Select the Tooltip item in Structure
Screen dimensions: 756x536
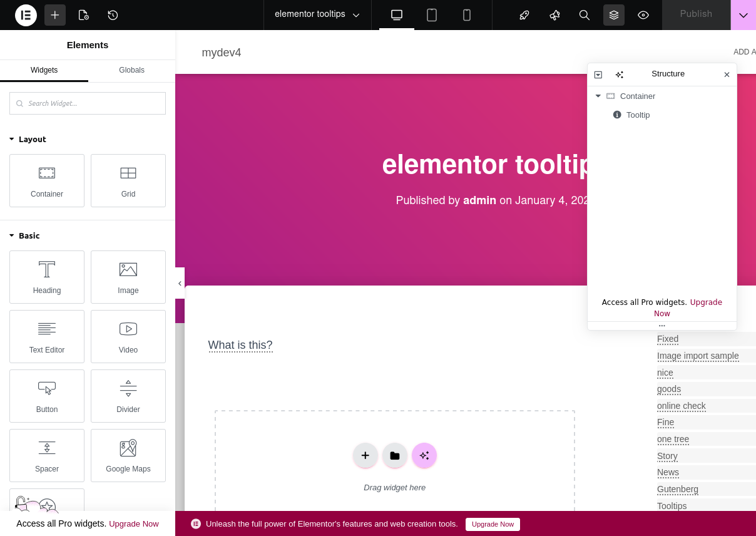tap(638, 115)
